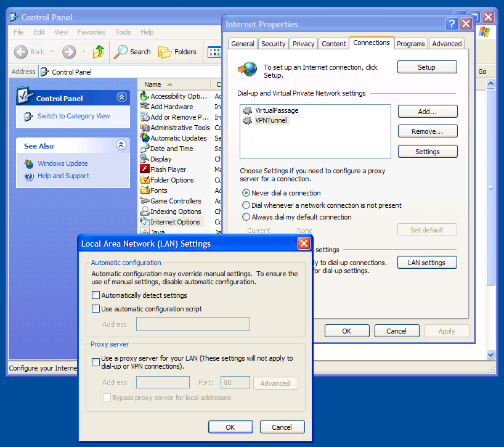Toggle the Folders pane button
Image resolution: width=504 pixels, height=447 pixels.
(177, 52)
